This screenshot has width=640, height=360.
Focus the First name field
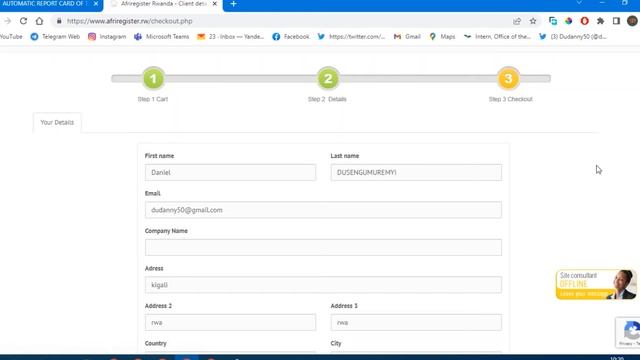coord(230,173)
